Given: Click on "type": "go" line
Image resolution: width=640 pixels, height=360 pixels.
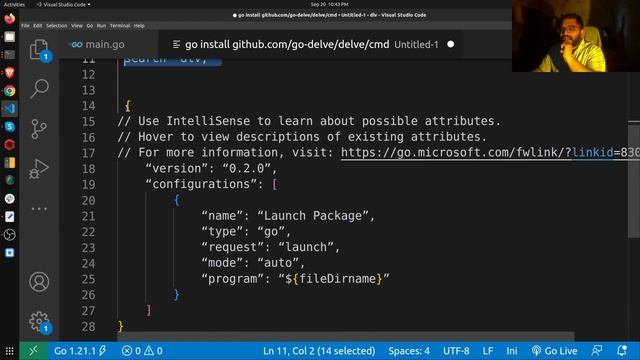Looking at the screenshot, I should 246,231.
